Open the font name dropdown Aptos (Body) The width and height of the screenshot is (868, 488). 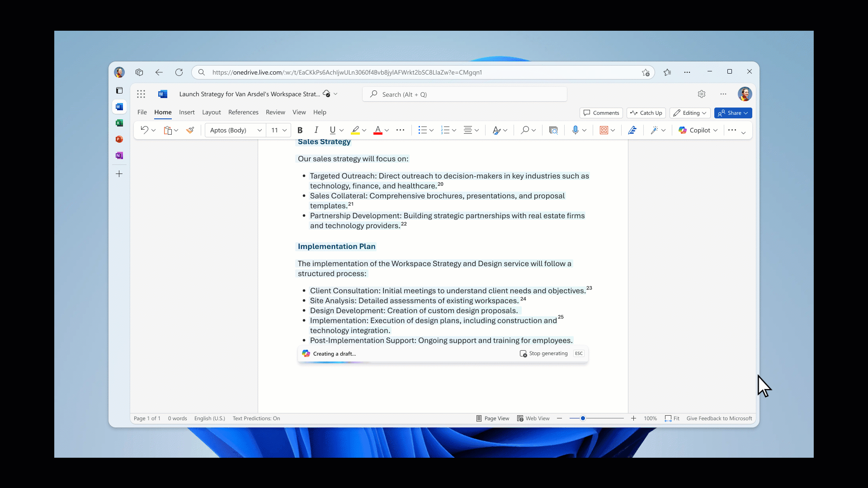pos(236,130)
